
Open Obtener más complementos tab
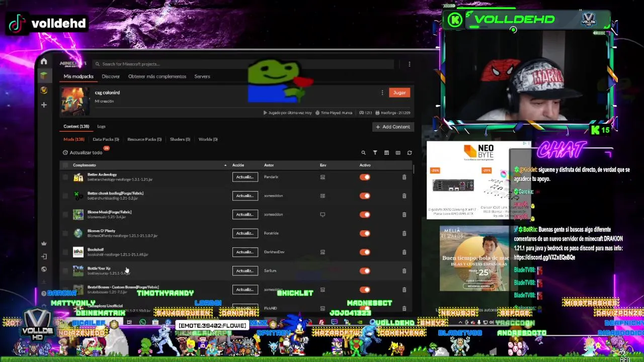pyautogui.click(x=157, y=76)
